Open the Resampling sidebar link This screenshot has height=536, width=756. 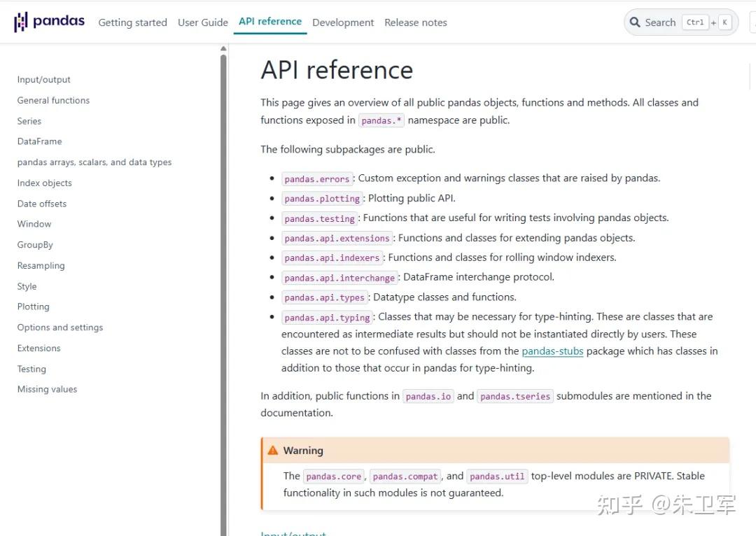(41, 265)
